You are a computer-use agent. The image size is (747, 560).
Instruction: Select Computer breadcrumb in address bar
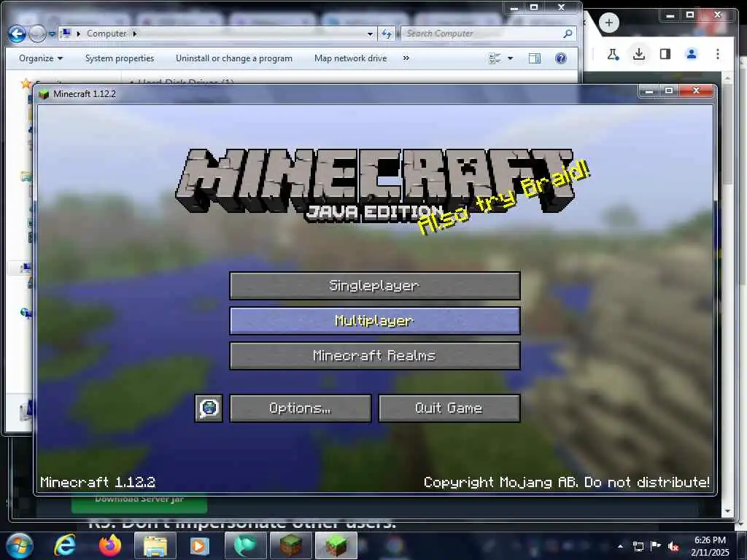pyautogui.click(x=107, y=34)
